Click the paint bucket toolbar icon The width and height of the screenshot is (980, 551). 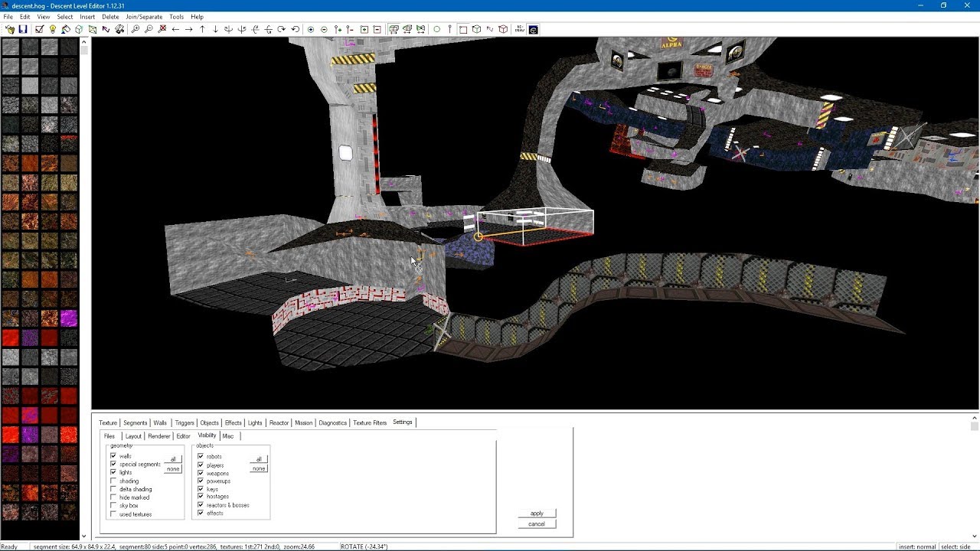pyautogui.click(x=66, y=29)
